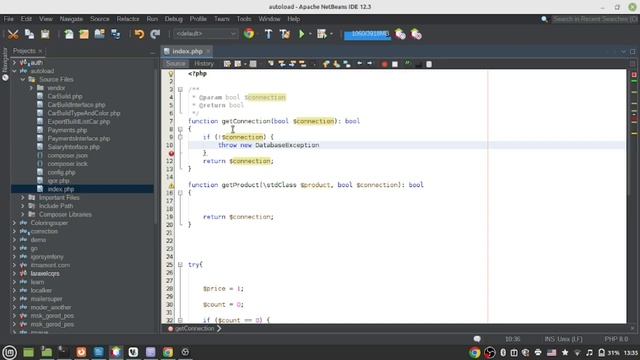
Task: Click the Copy toolbar icon
Action: 29,34
